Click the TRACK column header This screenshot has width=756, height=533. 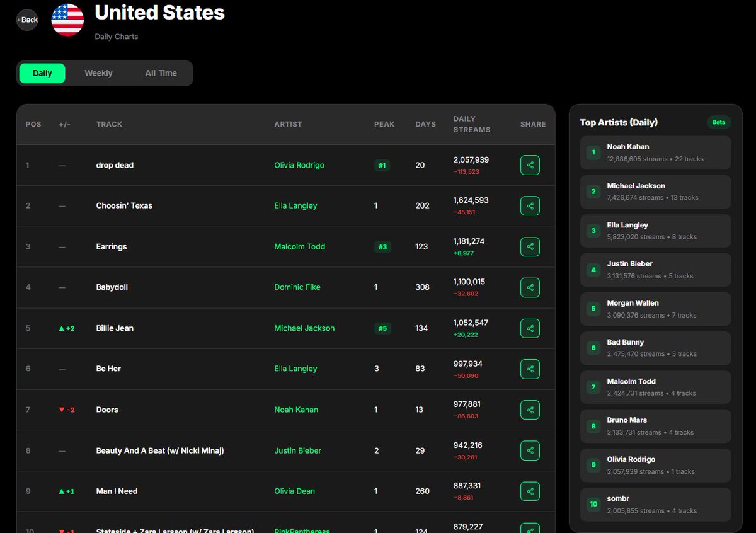tap(109, 124)
